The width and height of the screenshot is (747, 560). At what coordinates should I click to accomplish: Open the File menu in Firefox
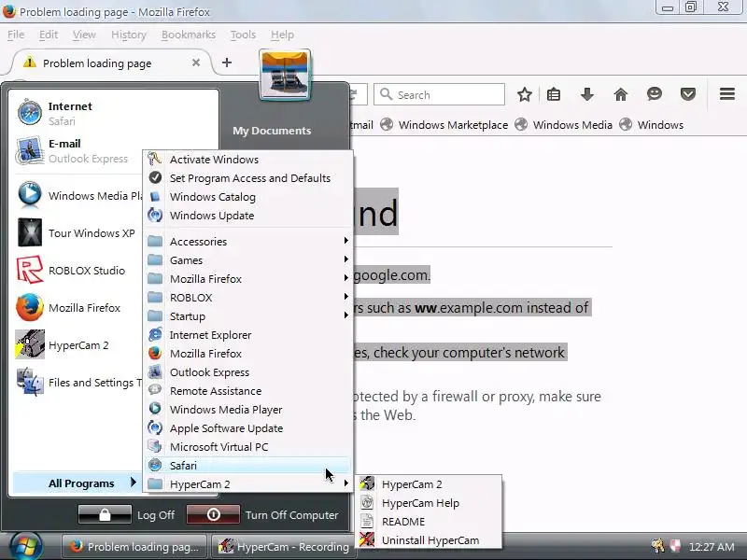[16, 35]
